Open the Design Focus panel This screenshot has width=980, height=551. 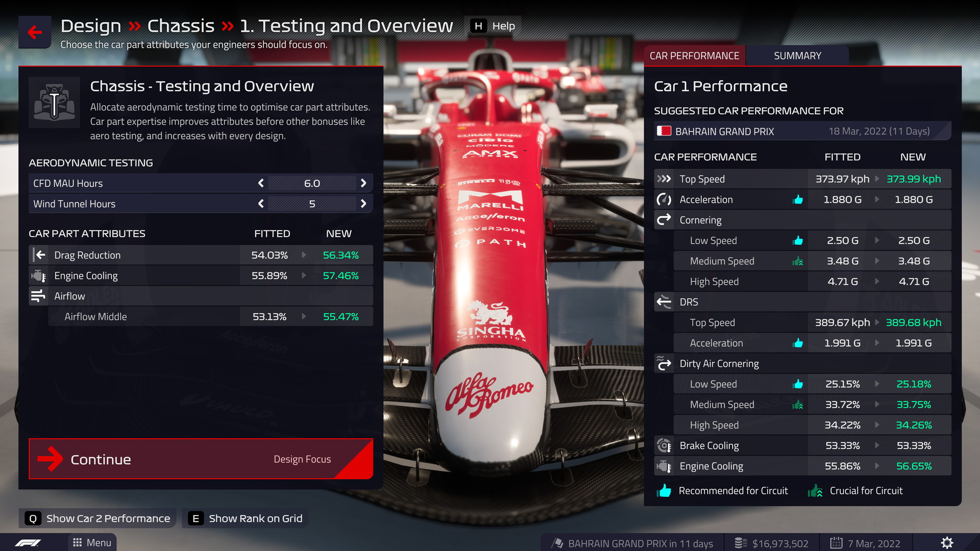pyautogui.click(x=302, y=460)
